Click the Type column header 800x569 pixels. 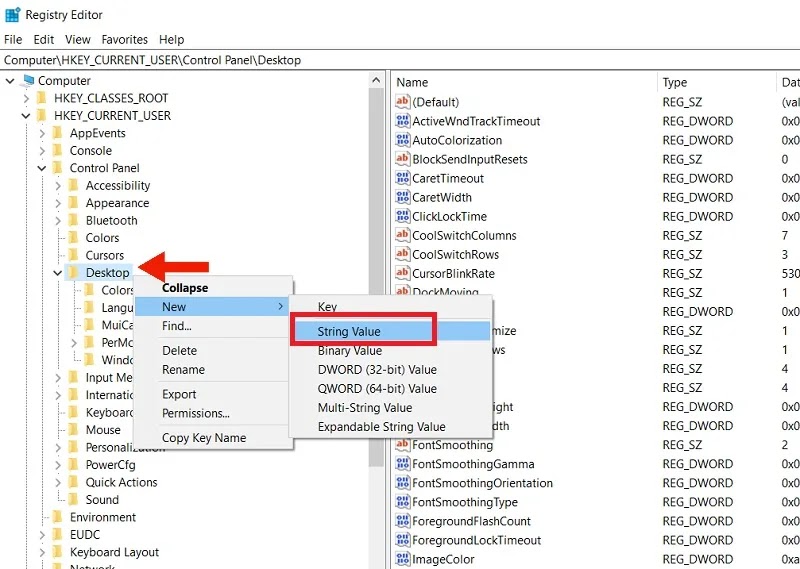coord(716,82)
